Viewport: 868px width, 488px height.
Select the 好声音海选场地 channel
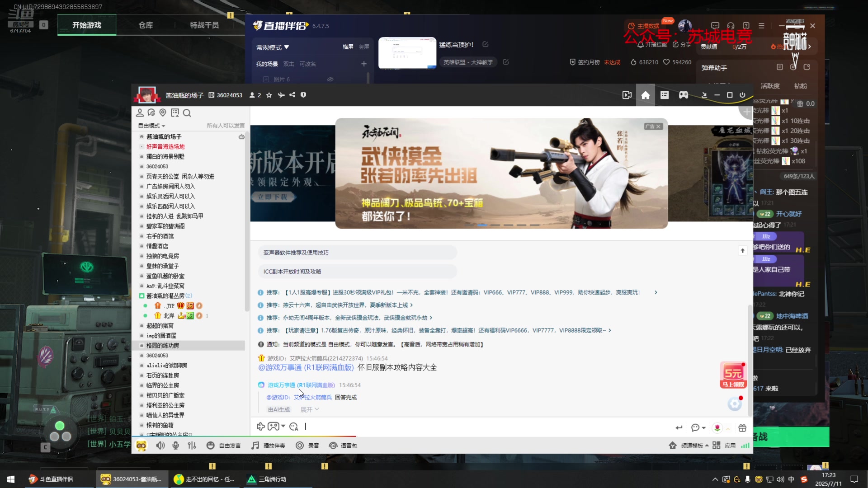[x=165, y=146]
